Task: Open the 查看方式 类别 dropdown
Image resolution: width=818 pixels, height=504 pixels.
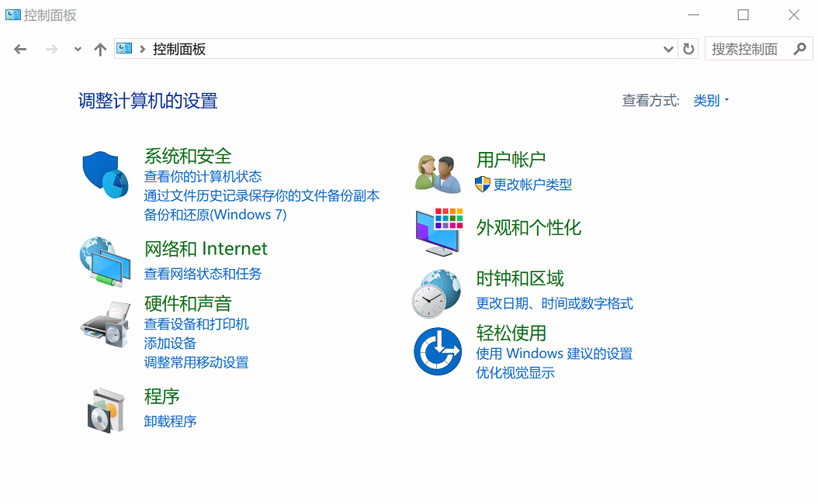Action: coord(711,101)
